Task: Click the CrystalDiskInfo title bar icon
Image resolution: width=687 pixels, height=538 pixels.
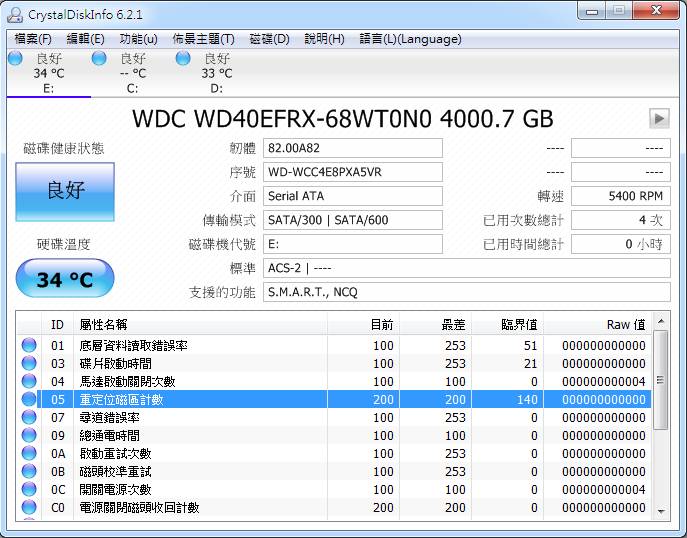Action: point(15,14)
